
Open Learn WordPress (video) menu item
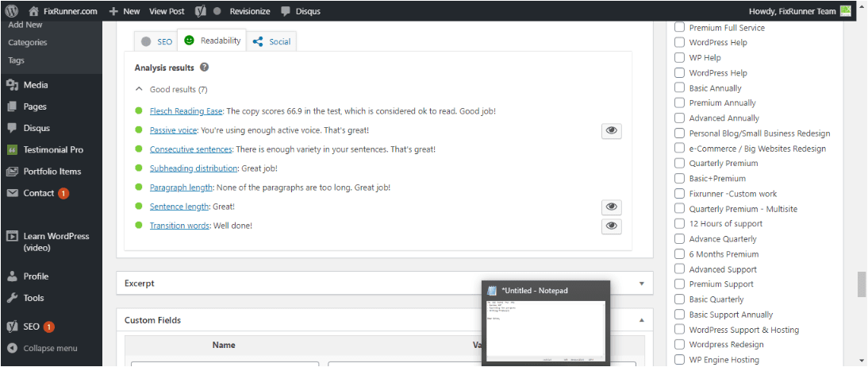pos(56,242)
